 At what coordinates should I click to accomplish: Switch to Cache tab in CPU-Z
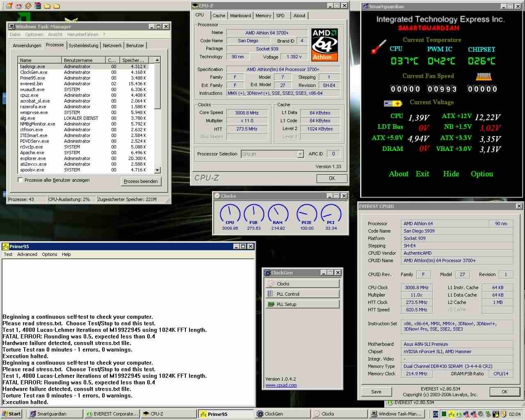click(219, 16)
